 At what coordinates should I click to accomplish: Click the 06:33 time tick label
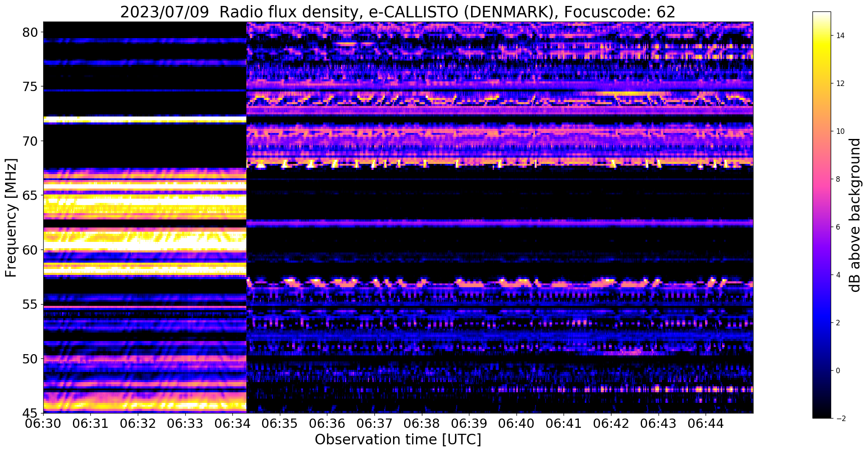point(185,423)
